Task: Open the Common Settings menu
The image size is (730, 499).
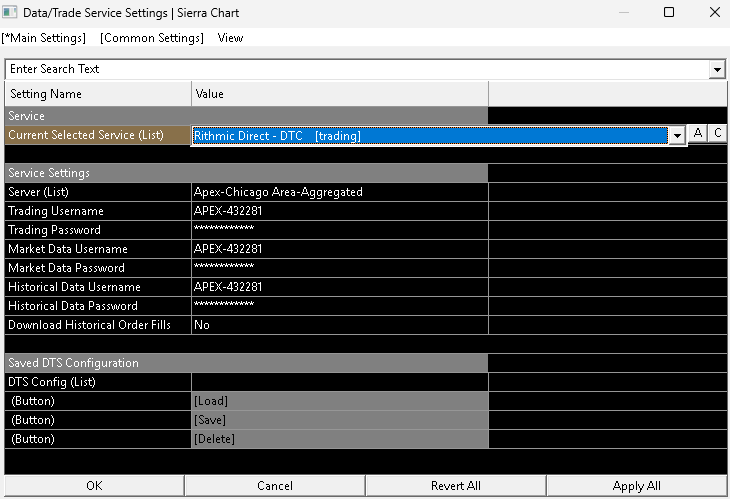Action: point(151,38)
